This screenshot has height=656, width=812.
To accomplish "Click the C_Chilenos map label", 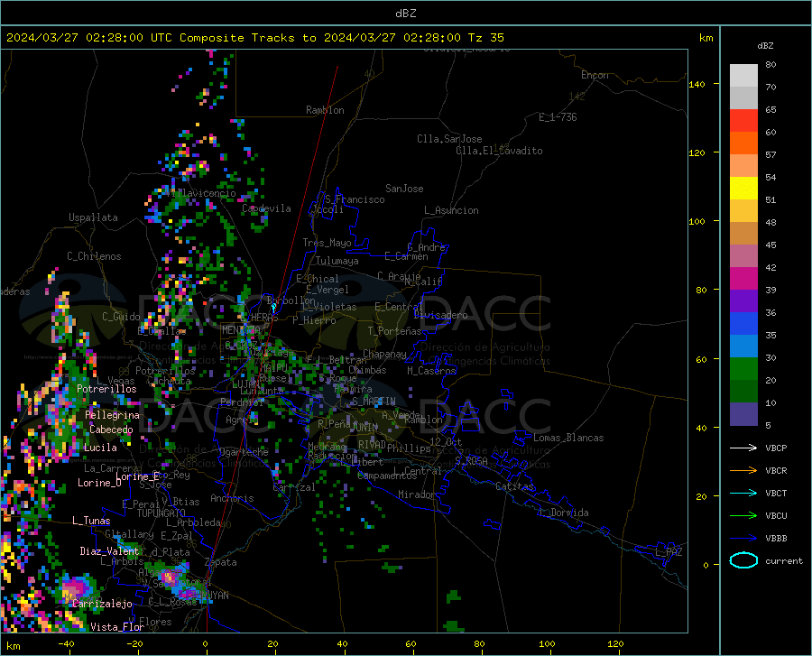I will (94, 255).
